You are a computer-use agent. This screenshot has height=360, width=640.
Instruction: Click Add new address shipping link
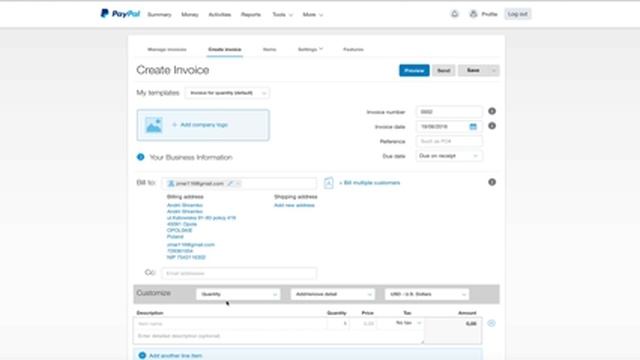click(294, 205)
